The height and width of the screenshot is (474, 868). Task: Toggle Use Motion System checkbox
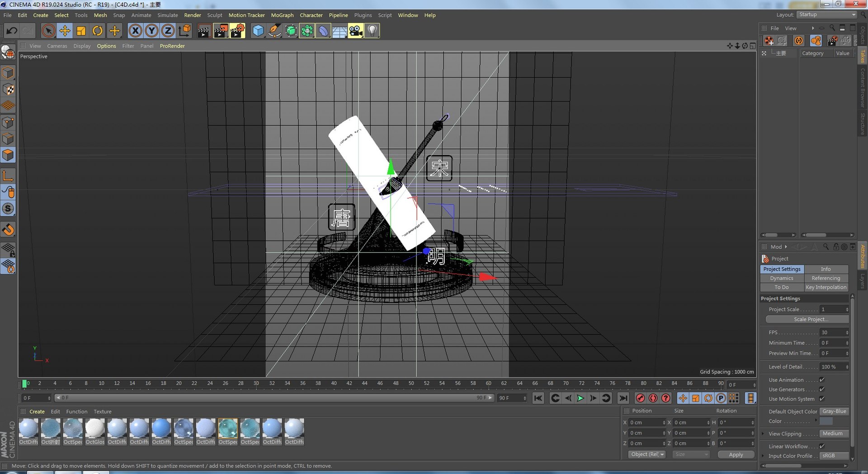[x=822, y=399]
